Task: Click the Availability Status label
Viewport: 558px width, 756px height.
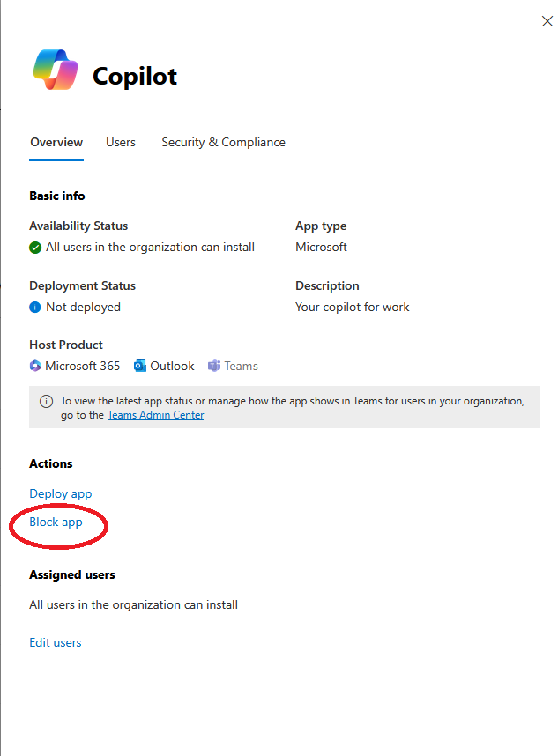Action: tap(78, 226)
